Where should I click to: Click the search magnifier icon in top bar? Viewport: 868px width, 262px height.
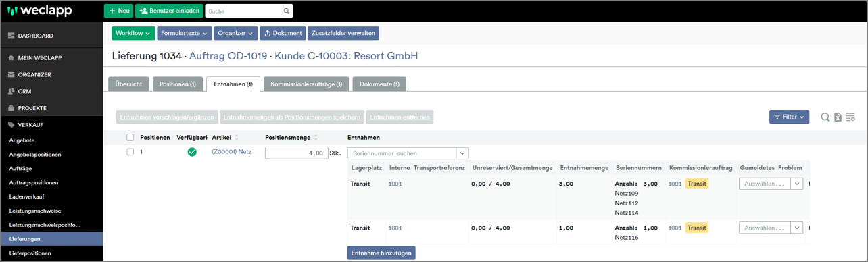click(287, 11)
